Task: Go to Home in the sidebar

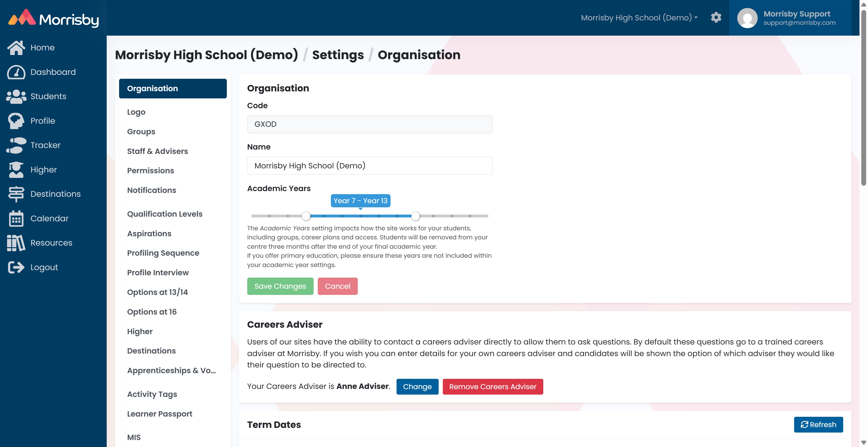Action: (x=42, y=48)
